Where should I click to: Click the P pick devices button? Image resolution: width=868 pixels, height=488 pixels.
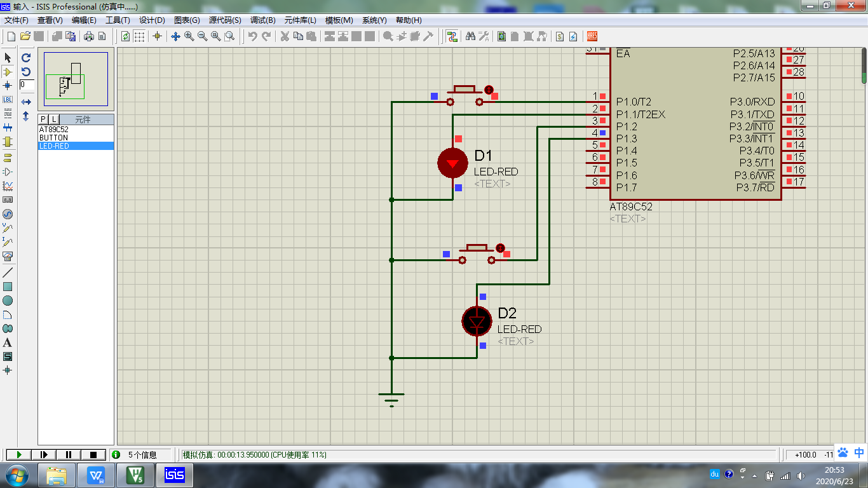43,119
